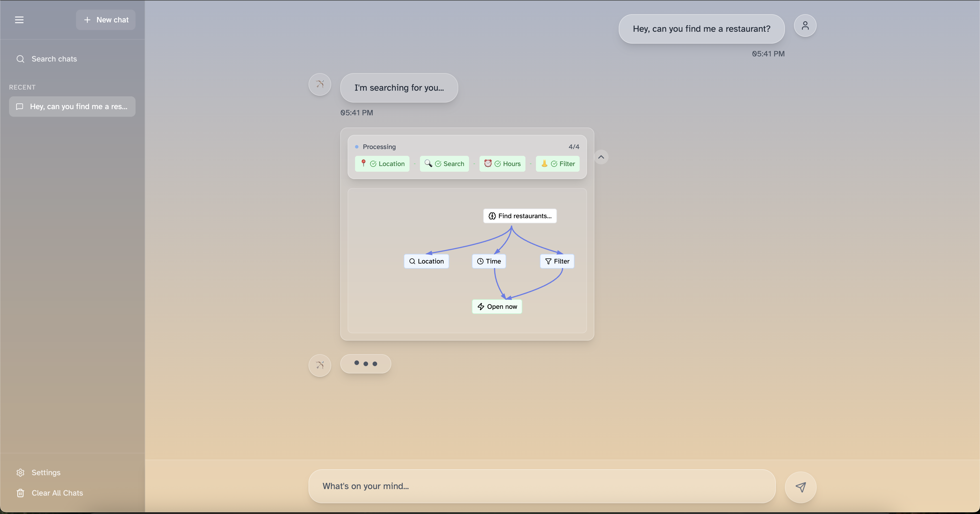Select the Search step chip
This screenshot has width=980, height=514.
[444, 164]
